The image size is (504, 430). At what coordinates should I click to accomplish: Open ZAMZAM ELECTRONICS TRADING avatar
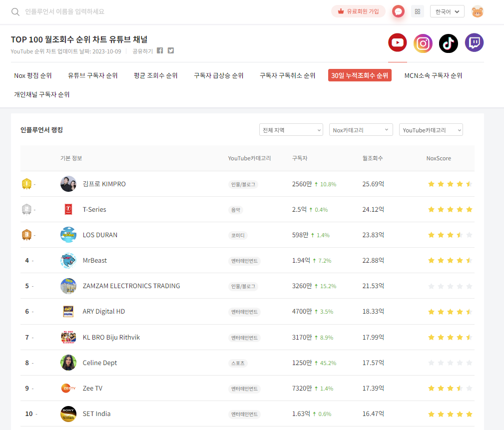click(x=68, y=286)
